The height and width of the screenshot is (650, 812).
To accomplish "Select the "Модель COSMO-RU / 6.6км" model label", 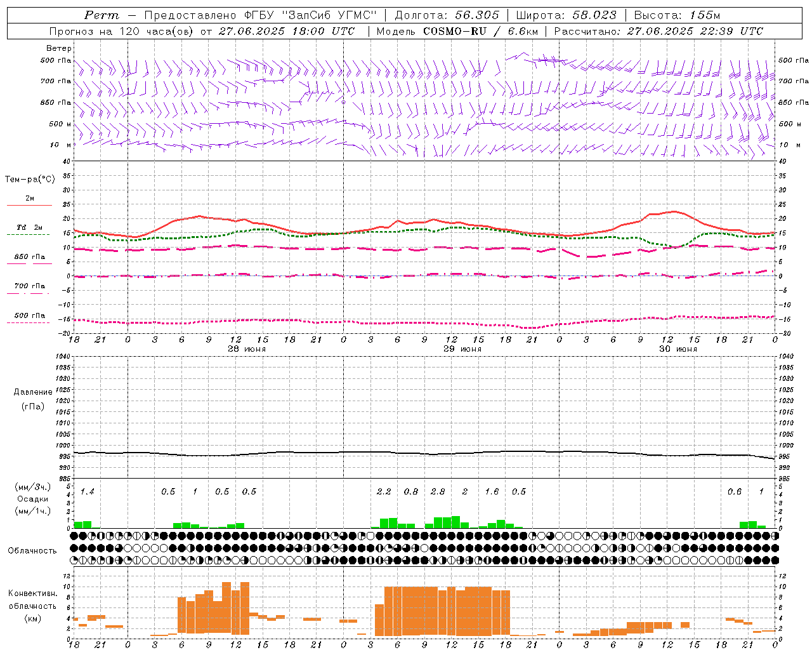I will click(x=457, y=31).
